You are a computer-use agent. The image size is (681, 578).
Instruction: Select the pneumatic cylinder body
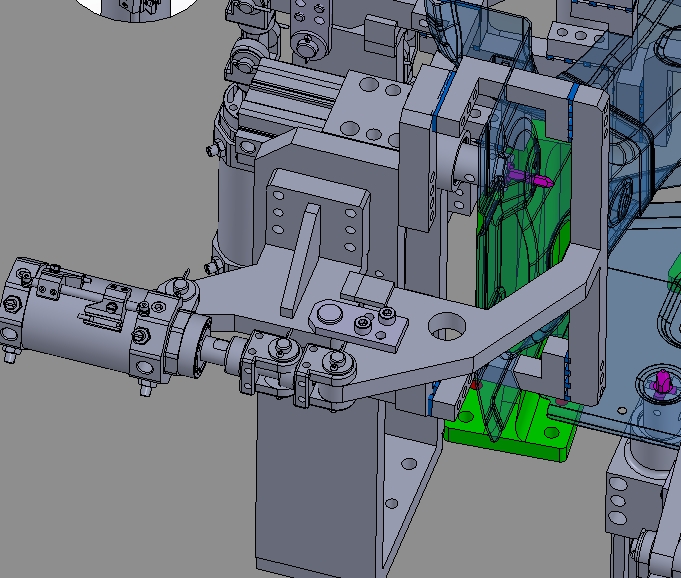(91, 321)
